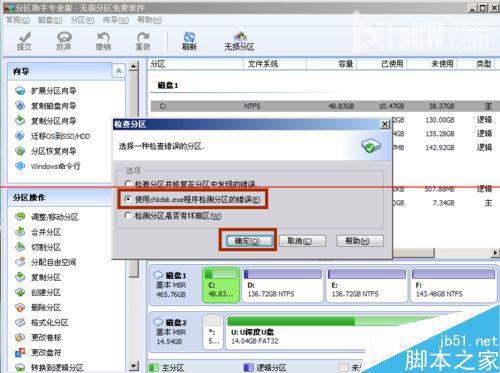Click the 容量 column header
Screen dimensions: 500x373
[331, 64]
